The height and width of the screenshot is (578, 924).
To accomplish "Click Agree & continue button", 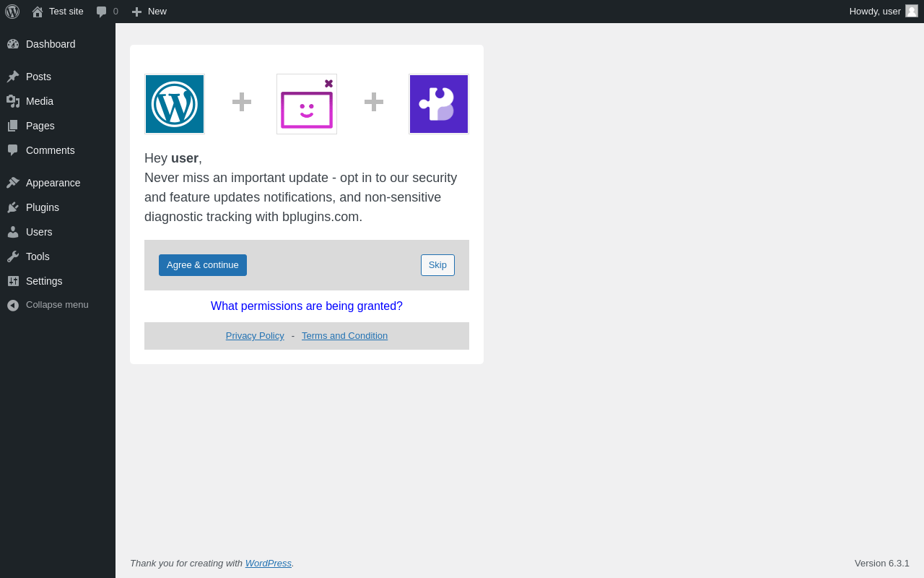I will click(203, 265).
